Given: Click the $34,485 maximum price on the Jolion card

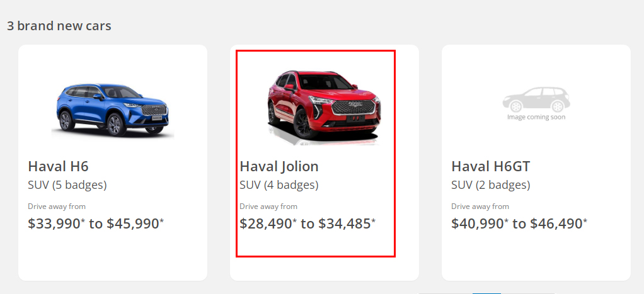Looking at the screenshot, I should pyautogui.click(x=347, y=223).
